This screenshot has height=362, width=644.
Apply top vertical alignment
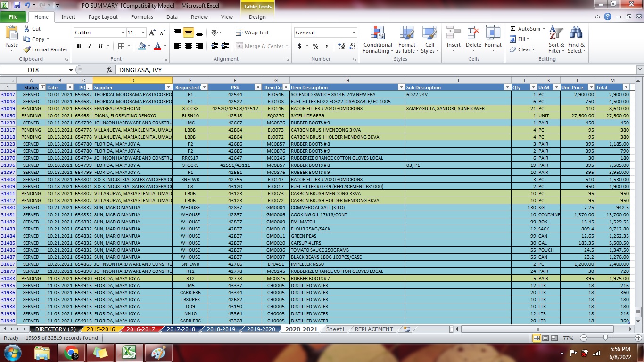(178, 33)
